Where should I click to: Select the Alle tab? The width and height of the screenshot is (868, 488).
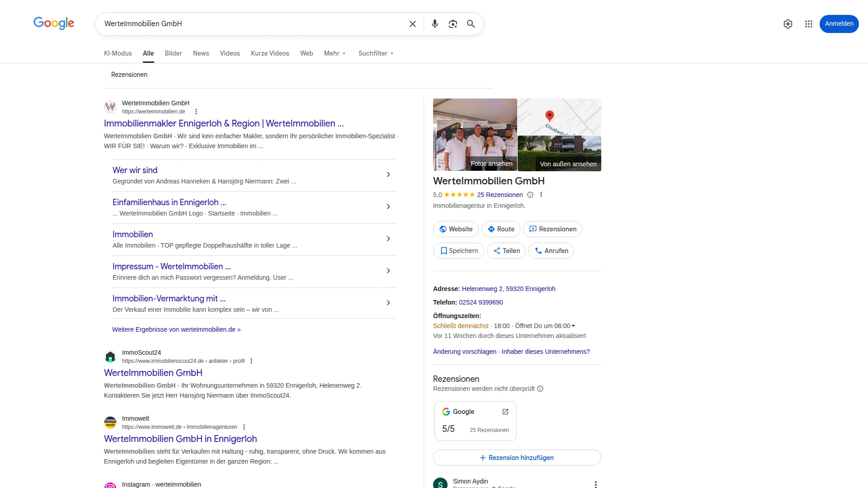click(148, 53)
